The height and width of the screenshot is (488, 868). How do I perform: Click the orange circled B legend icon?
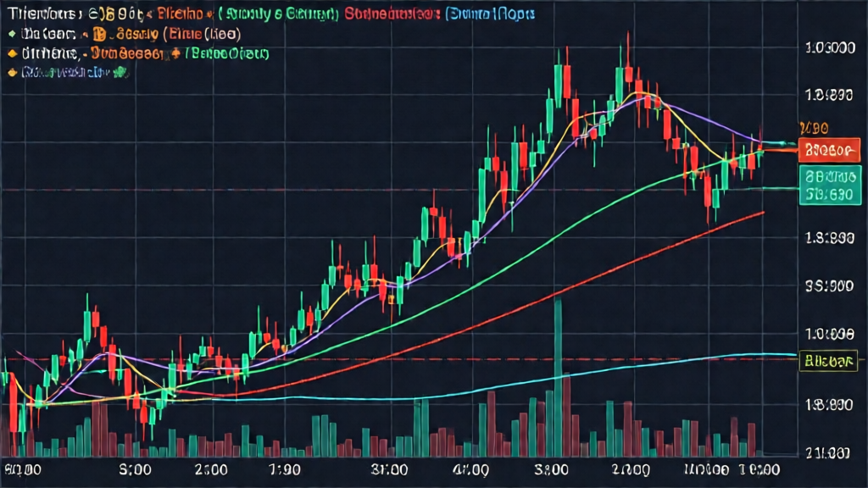coord(97,35)
